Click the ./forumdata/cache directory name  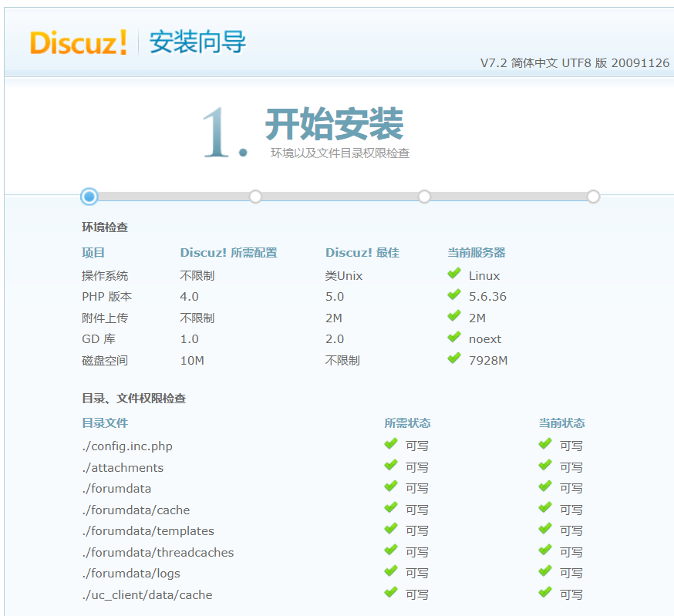[x=136, y=510]
